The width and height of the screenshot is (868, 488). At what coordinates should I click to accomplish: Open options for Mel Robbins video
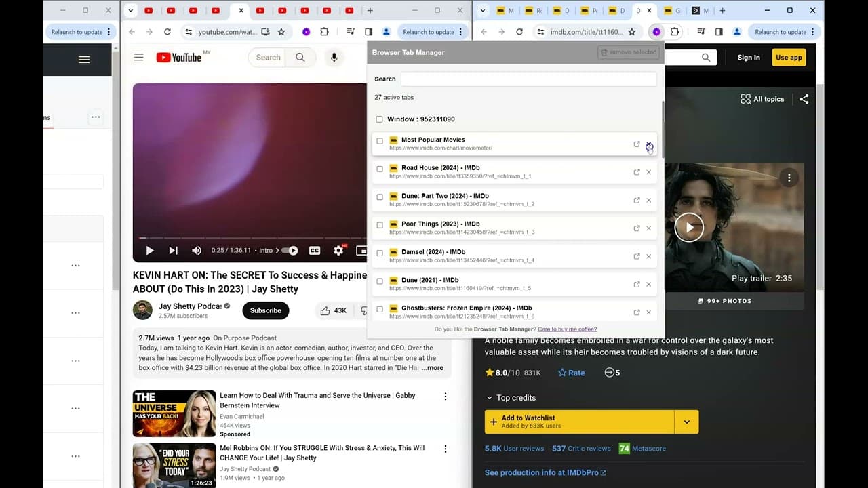[446, 449]
